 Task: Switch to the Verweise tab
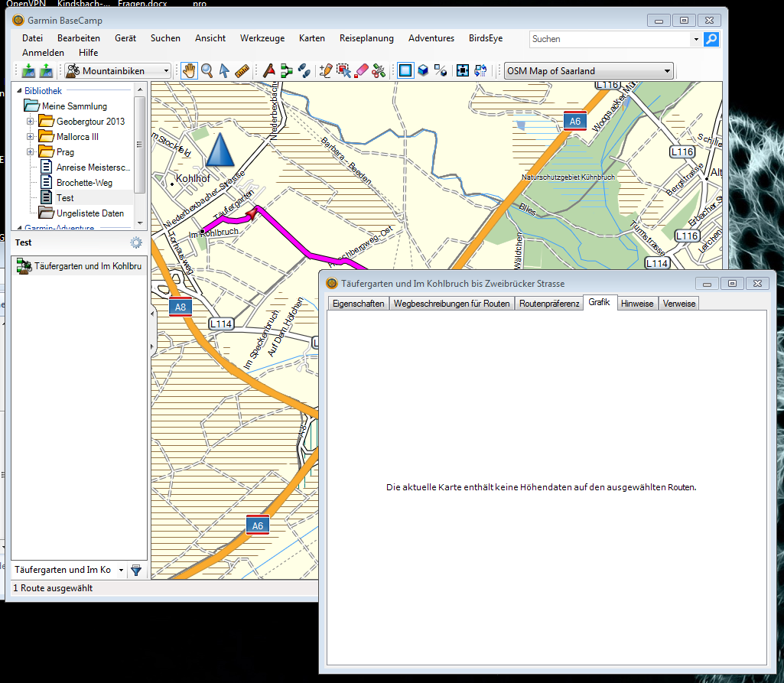tap(679, 304)
